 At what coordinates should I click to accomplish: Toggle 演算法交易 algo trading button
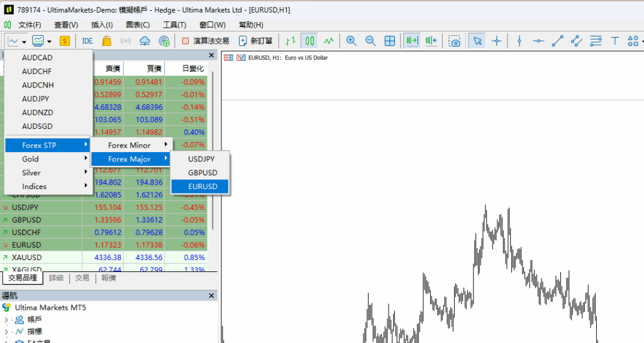point(206,41)
